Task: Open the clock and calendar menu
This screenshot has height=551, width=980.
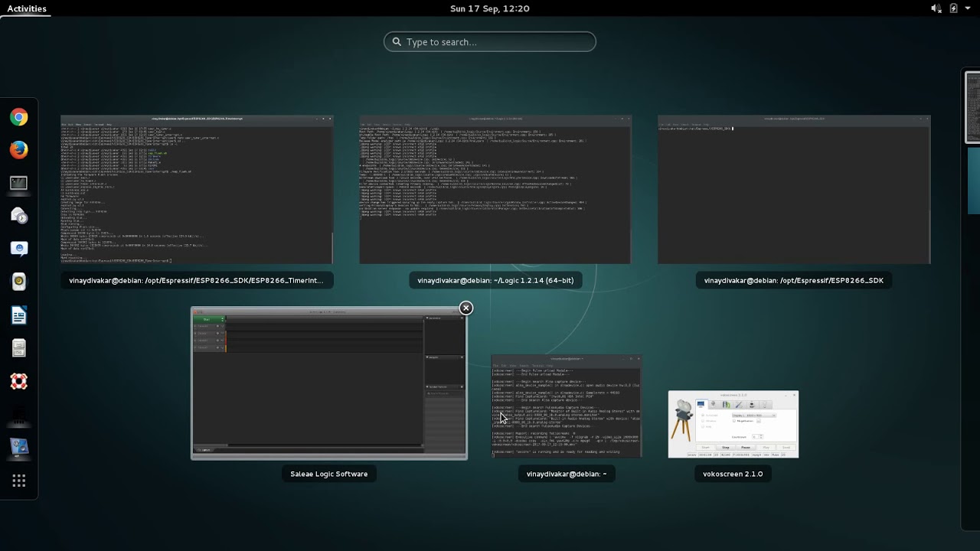Action: click(489, 8)
